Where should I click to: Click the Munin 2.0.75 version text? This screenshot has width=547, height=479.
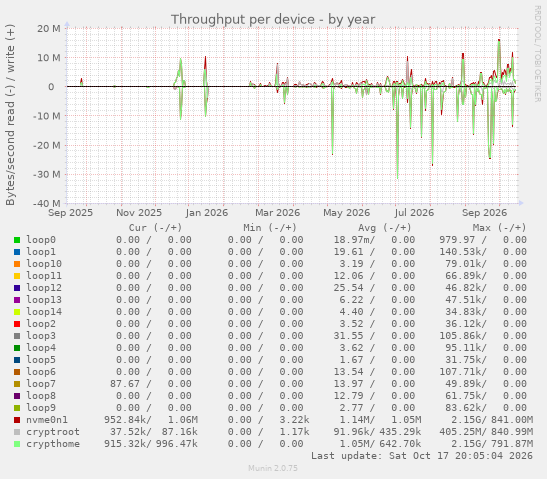[x=273, y=468]
